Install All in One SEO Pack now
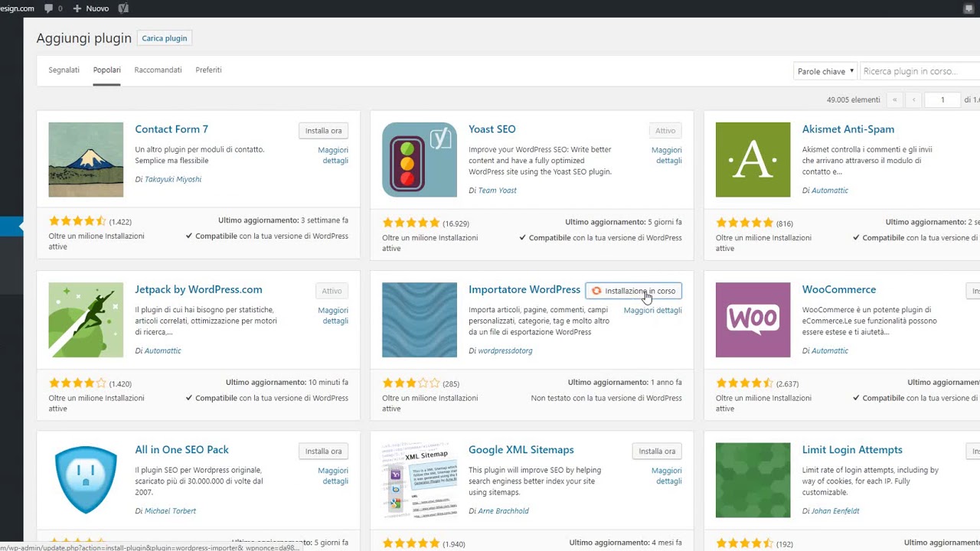This screenshot has width=980, height=551. 323,452
